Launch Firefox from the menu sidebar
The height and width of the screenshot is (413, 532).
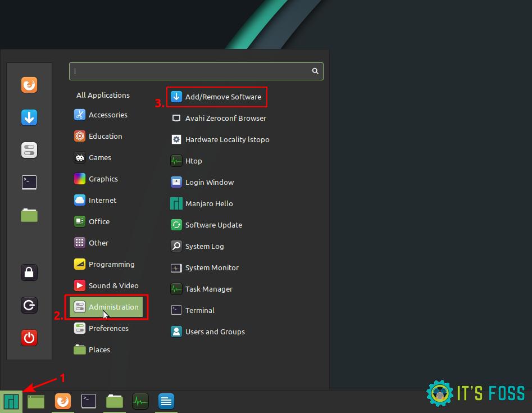pos(29,85)
